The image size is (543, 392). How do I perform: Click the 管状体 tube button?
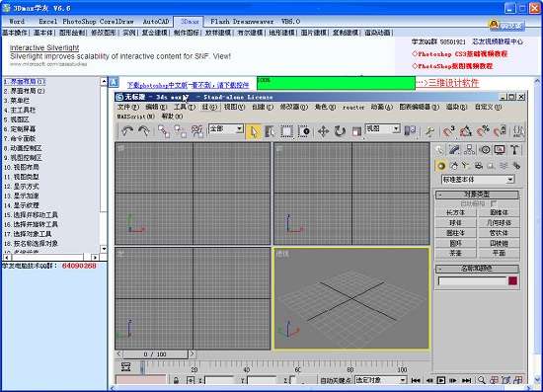499,233
